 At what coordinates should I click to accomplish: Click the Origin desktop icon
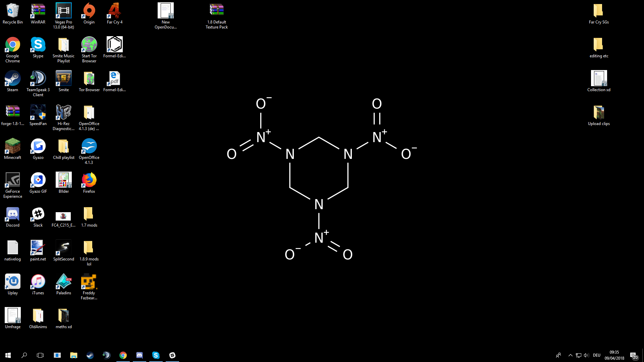point(89,11)
